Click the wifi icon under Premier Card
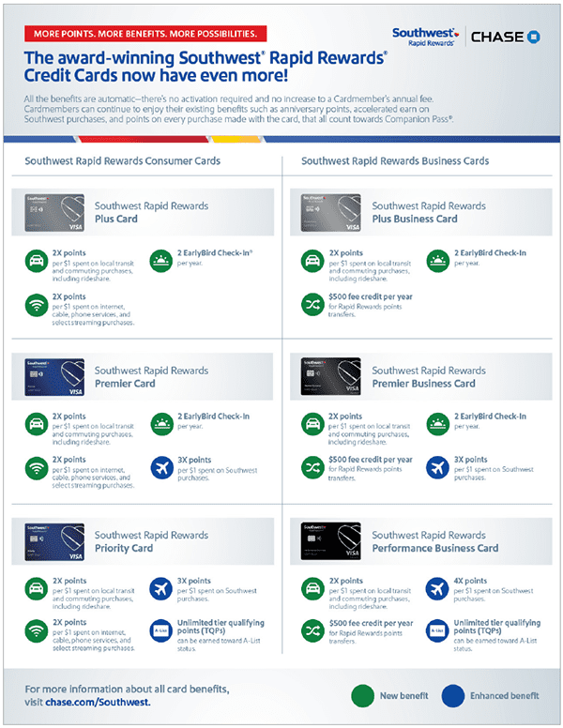Image resolution: width=563 pixels, height=728 pixels. [x=37, y=468]
